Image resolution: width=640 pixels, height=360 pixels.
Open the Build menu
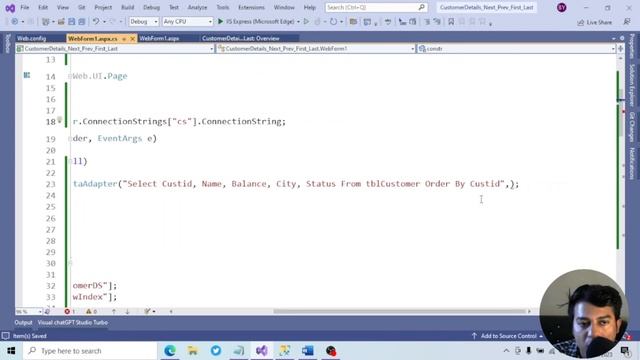point(127,7)
